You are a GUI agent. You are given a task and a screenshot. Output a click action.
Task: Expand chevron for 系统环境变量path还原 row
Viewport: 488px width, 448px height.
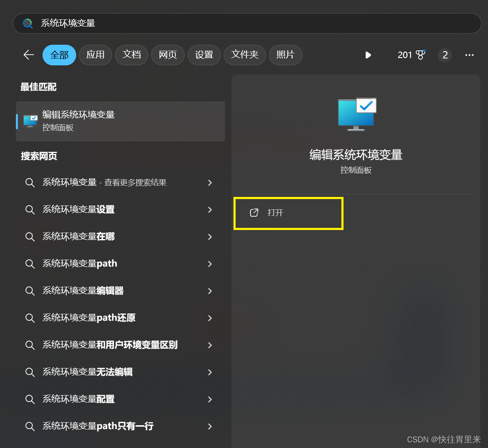tap(210, 318)
